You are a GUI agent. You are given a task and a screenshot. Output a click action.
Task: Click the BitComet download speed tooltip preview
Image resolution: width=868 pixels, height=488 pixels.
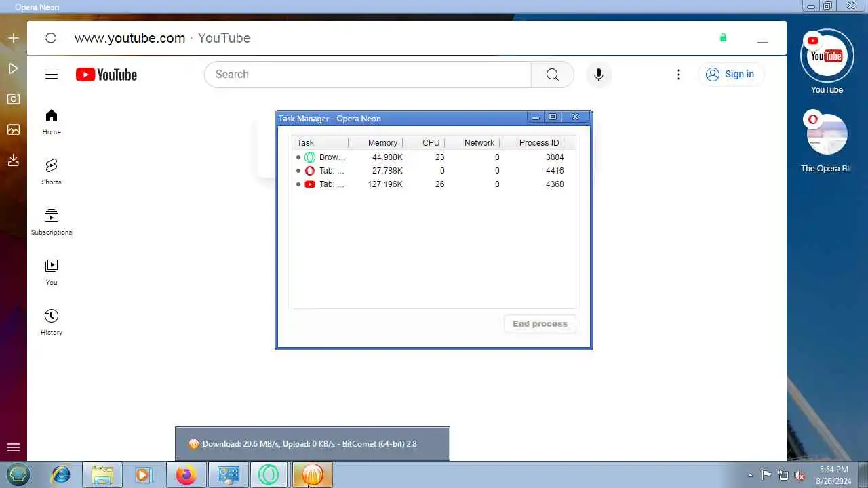(313, 444)
